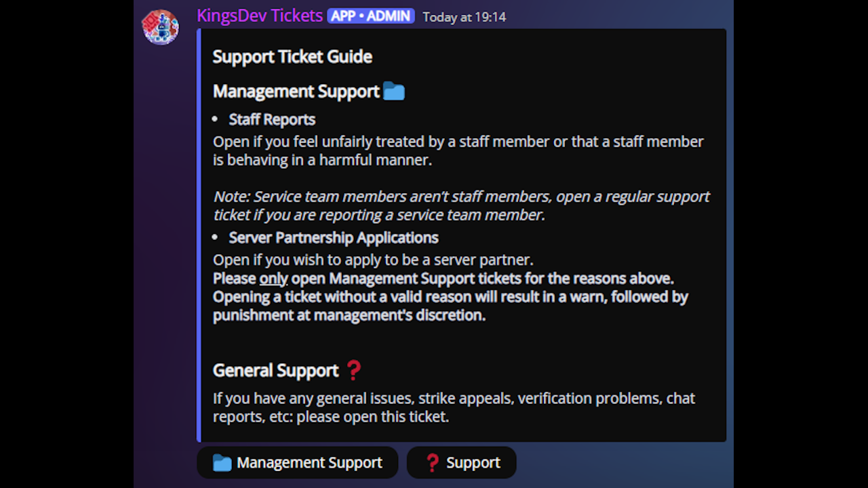Click the italic Note about service team members

[x=461, y=205]
